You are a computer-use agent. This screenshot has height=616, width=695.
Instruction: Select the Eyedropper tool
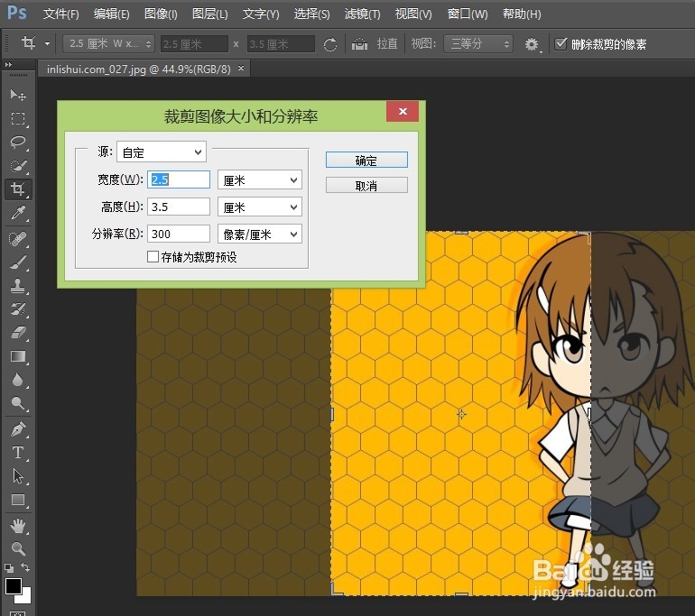(x=18, y=213)
